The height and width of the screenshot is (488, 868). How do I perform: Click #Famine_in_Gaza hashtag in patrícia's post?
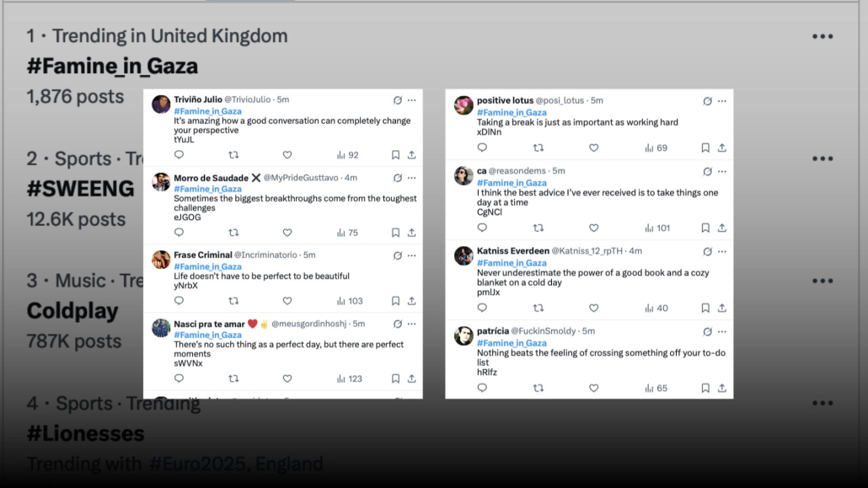512,343
